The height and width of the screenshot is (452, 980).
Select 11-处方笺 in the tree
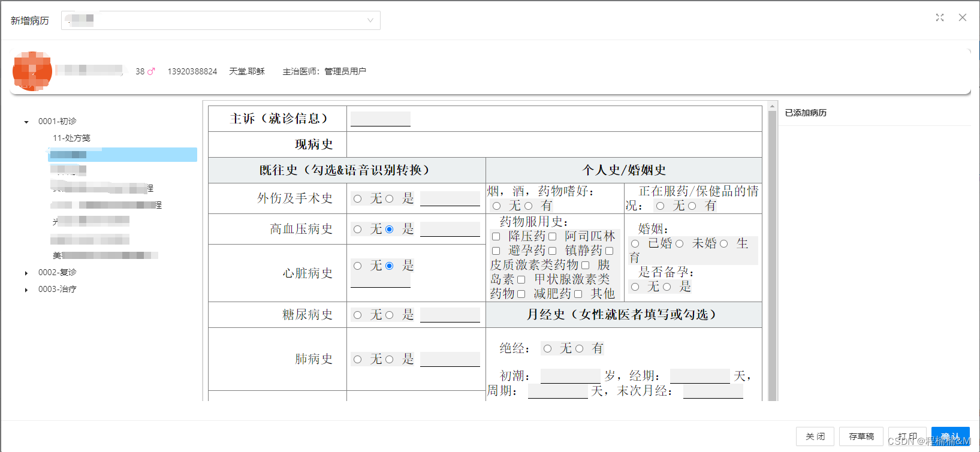tap(71, 138)
